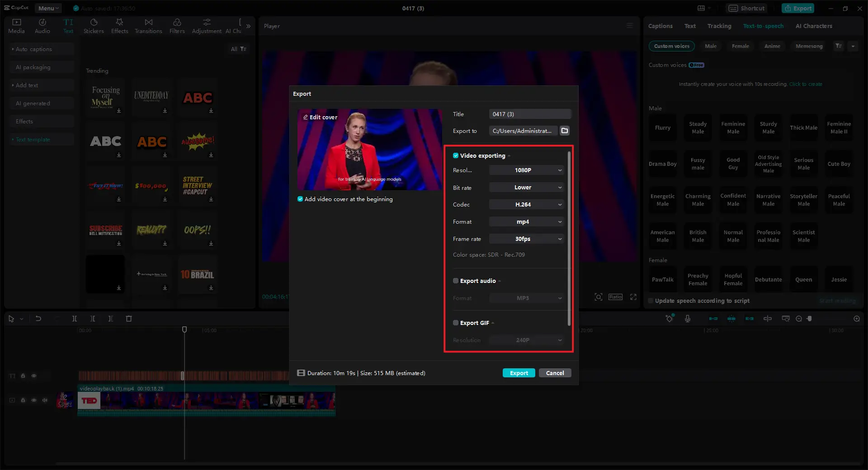
Task: Switch to the Tracking tab
Action: pos(719,26)
